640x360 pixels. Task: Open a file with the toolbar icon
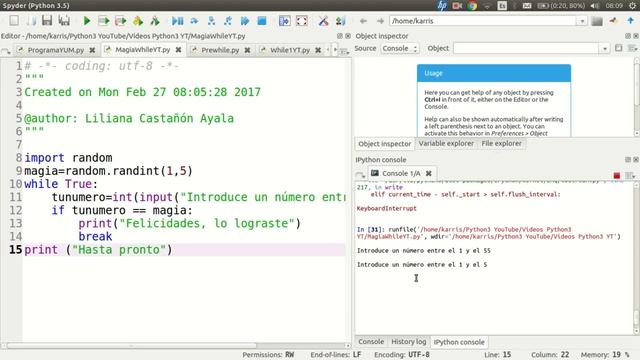click(x=31, y=20)
